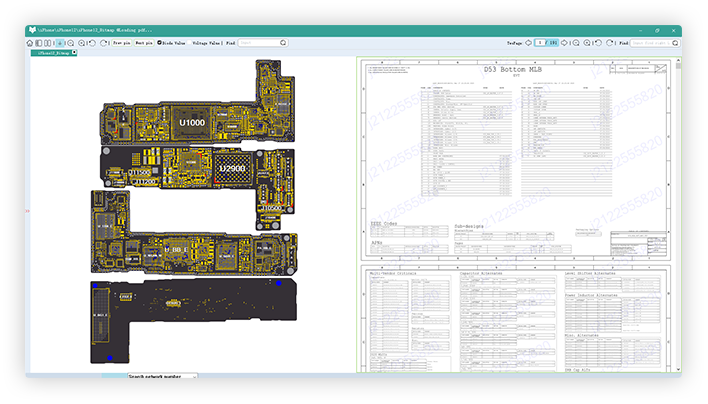The image size is (708, 404).
Task: Go to the home screen icon
Action: (30, 43)
